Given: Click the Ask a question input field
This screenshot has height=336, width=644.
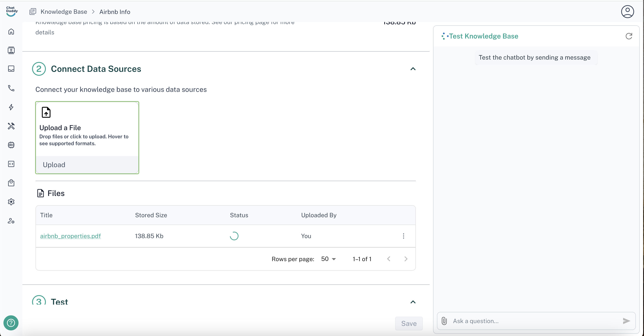Looking at the screenshot, I should (x=535, y=321).
